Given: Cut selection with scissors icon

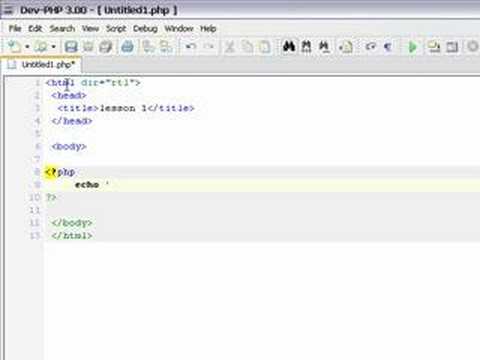Looking at the screenshot, I should tap(229, 47).
